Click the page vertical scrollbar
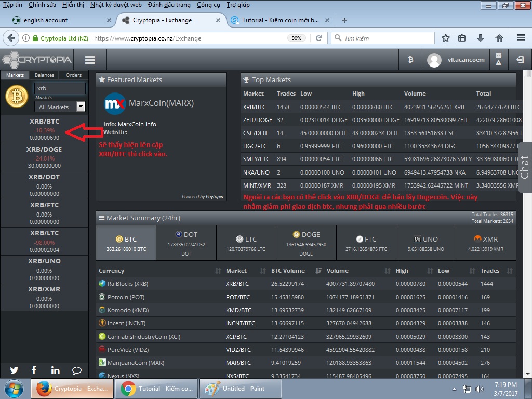The image size is (532, 399). tap(527, 224)
